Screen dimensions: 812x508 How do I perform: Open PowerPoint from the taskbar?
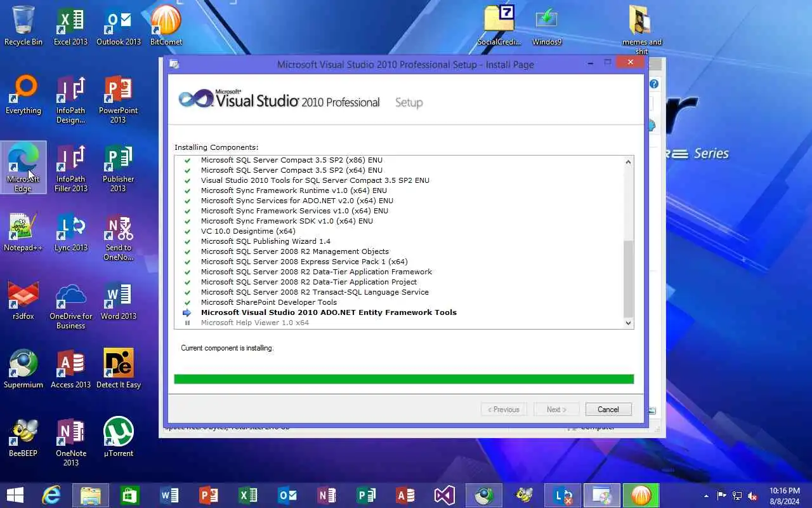click(x=209, y=495)
